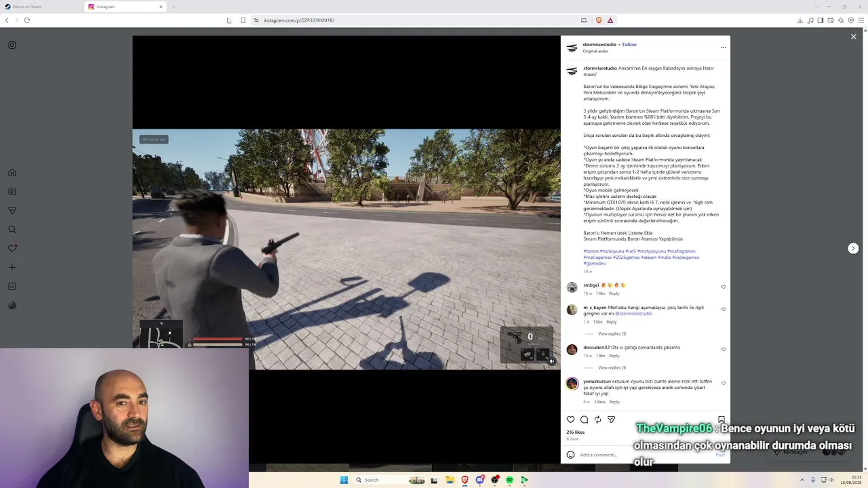Repost using the repost arrows icon

pyautogui.click(x=597, y=420)
